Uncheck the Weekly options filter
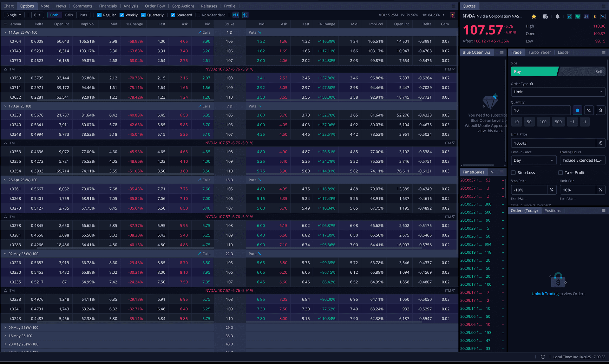This screenshot has width=609, height=364. (121, 15)
